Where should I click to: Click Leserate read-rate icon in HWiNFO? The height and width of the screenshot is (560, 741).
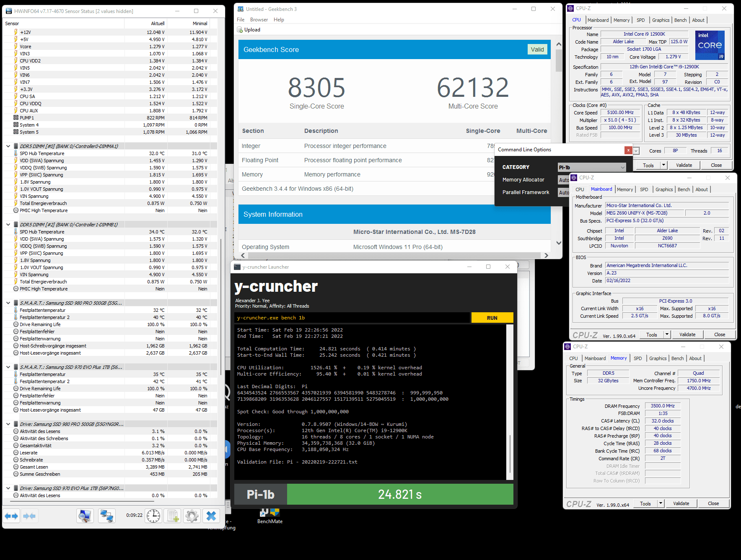(16, 453)
